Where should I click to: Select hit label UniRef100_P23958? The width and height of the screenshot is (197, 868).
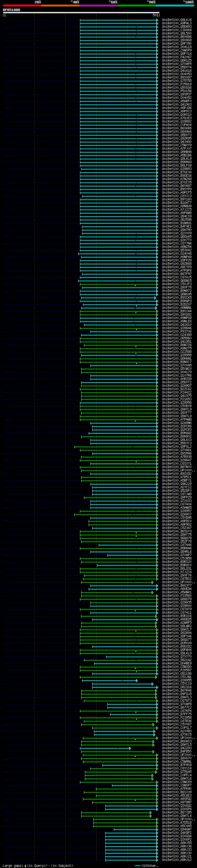(177, 717)
